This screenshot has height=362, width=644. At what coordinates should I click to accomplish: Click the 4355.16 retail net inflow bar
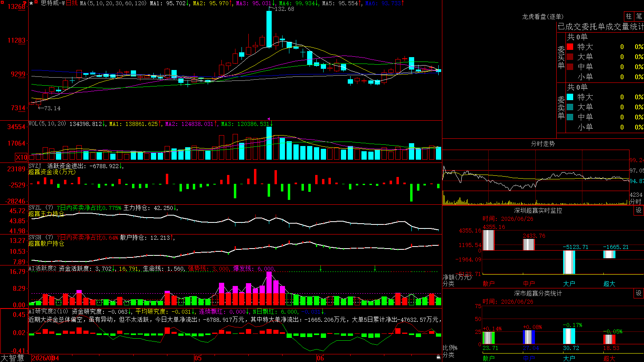tap(489, 240)
